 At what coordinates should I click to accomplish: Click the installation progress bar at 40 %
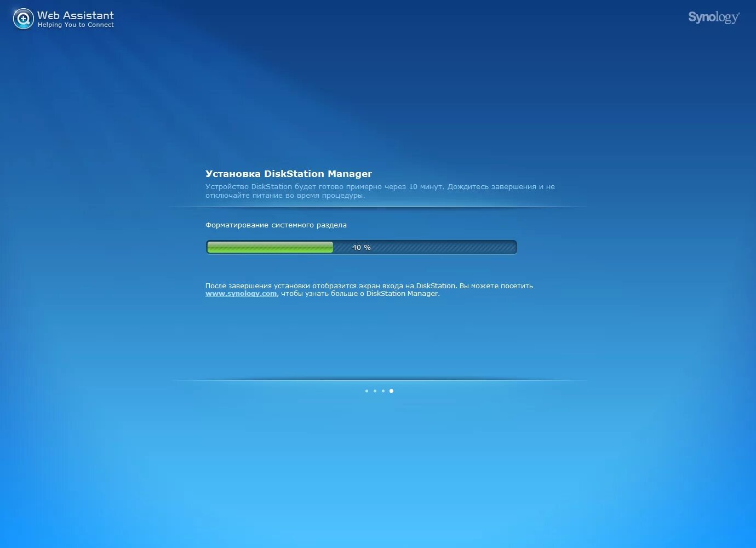pyautogui.click(x=362, y=247)
